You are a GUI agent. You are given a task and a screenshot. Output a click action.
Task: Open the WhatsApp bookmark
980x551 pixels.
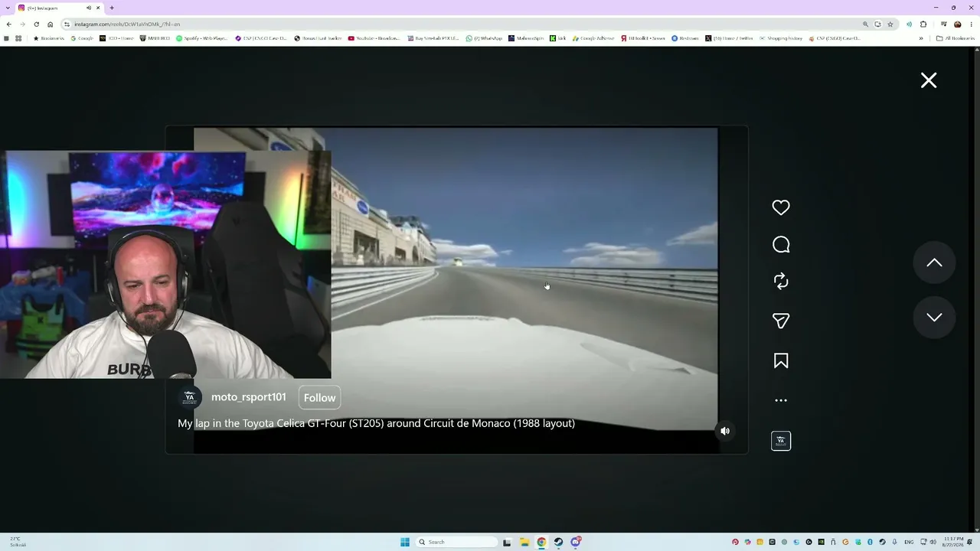pyautogui.click(x=484, y=38)
